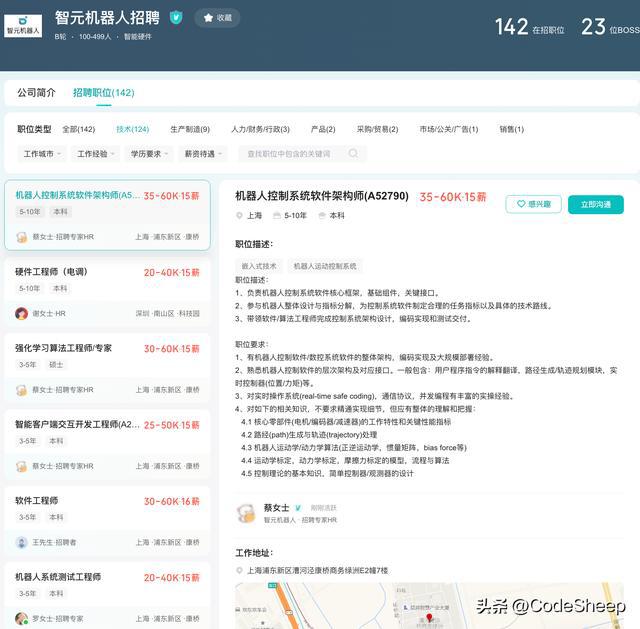Viewport: 640px width, 629px height.
Task: Click the verified shield badge beside company name
Action: click(176, 18)
